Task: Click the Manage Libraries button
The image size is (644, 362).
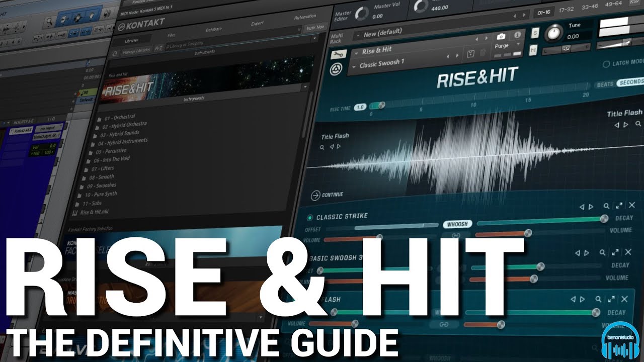Action: [135, 50]
